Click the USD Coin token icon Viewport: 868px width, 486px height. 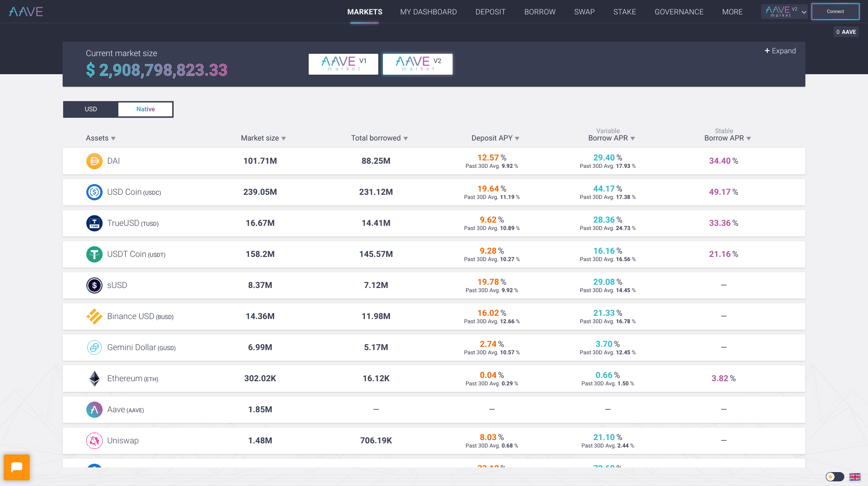tap(94, 192)
